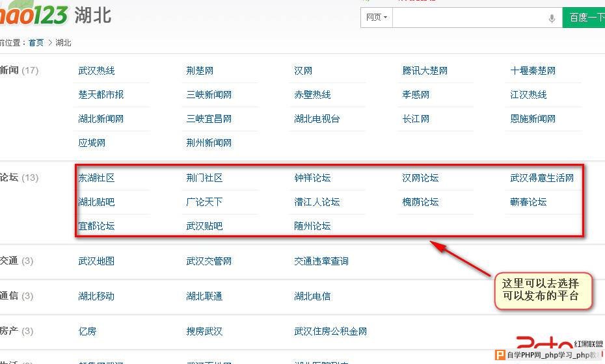Open the 楚天都市报 link
Viewport: 605px width, 364px height.
coord(101,94)
